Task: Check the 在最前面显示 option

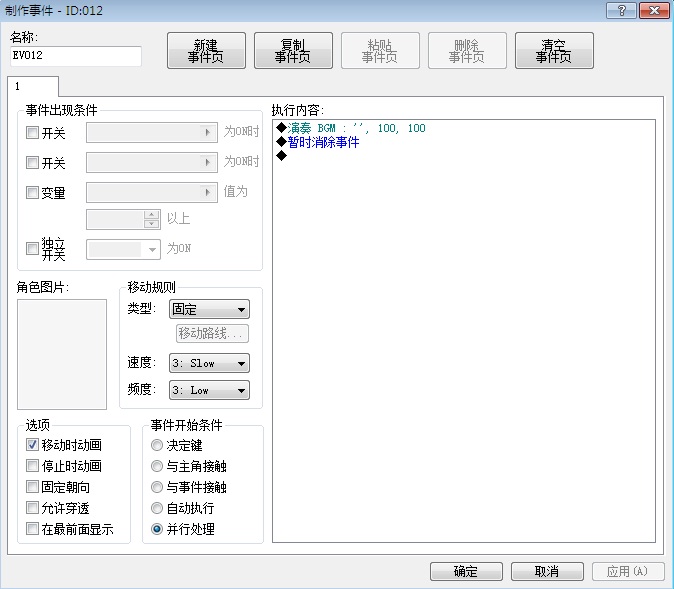Action: click(x=32, y=528)
